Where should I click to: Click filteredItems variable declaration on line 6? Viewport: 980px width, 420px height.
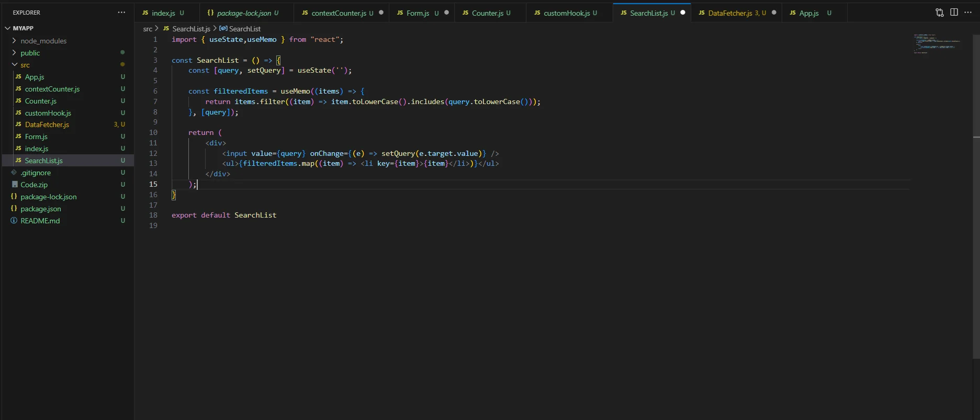[241, 91]
